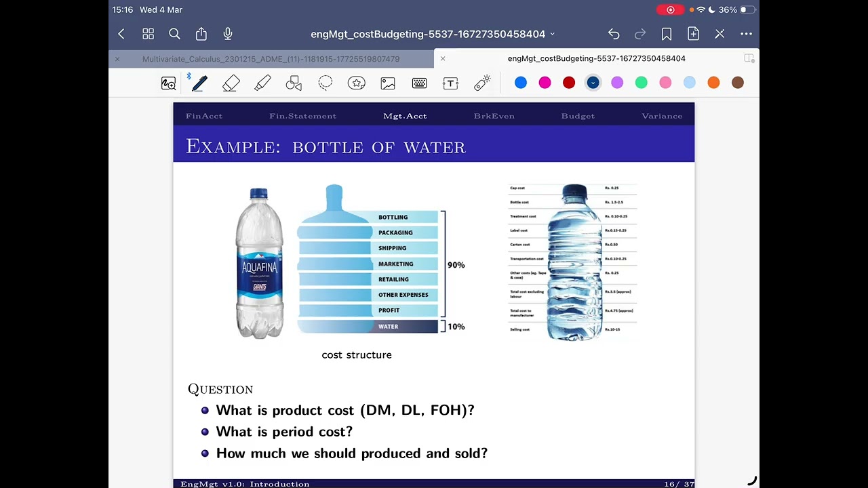Start audio recording with microphone icon
This screenshot has height=488, width=868.
228,34
